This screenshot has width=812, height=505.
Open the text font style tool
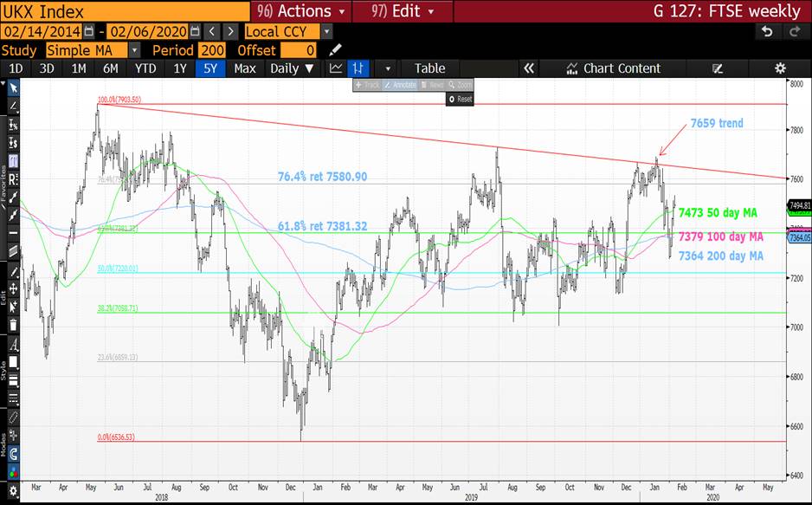(14, 345)
